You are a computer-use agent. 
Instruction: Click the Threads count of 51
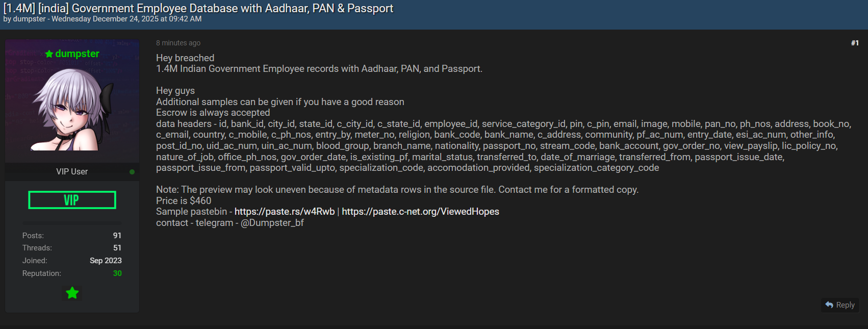(x=117, y=247)
